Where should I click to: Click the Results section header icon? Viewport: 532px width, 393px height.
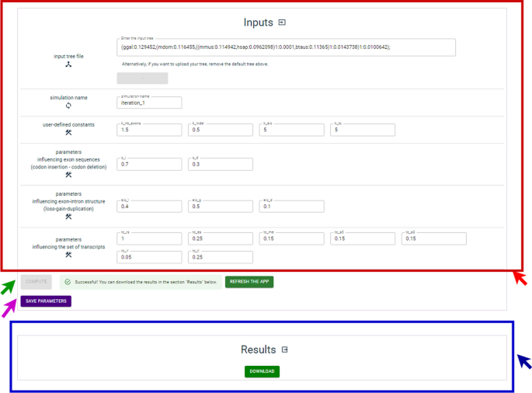285,350
